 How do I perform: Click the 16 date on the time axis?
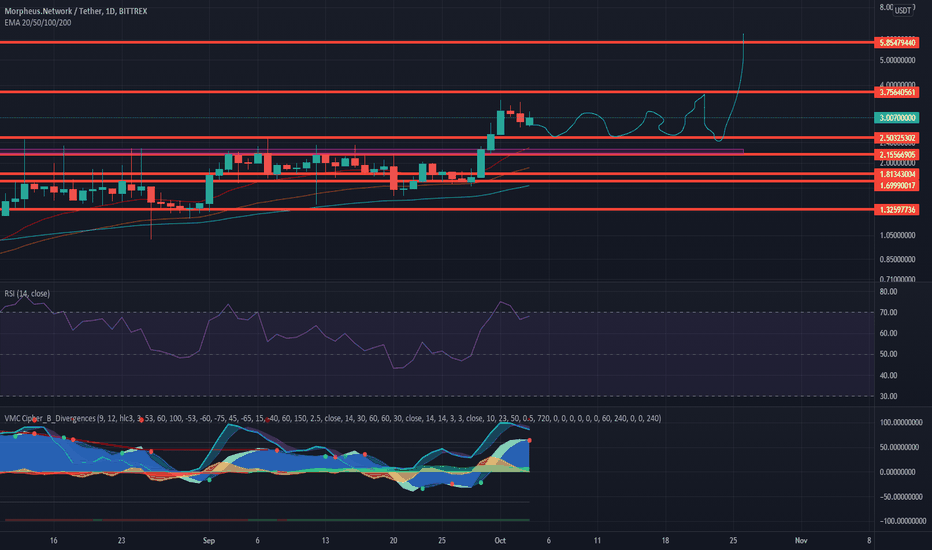tap(53, 540)
